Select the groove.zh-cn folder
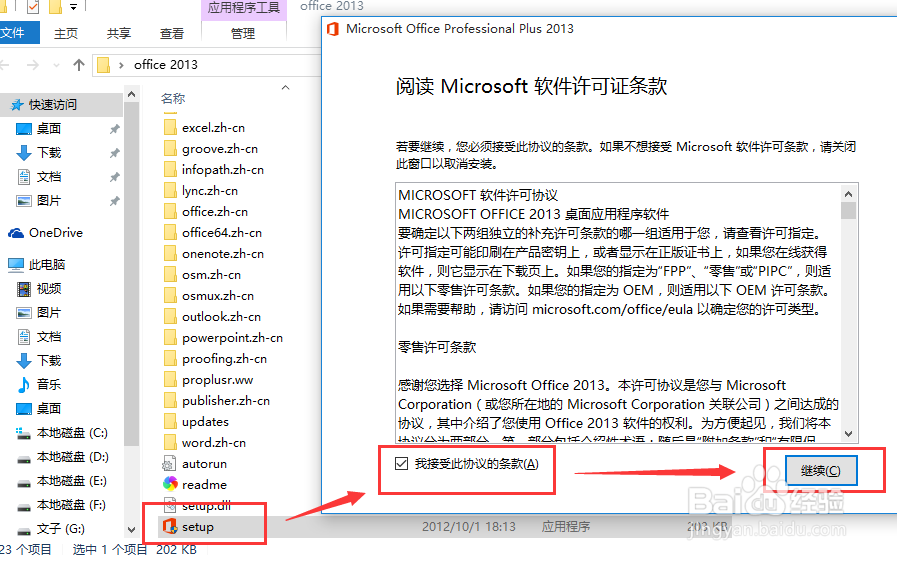 [x=220, y=149]
